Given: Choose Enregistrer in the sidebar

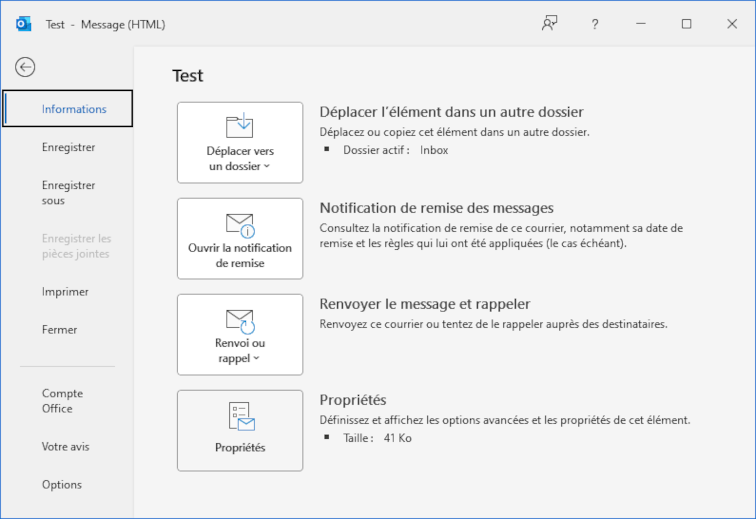Looking at the screenshot, I should (x=68, y=147).
